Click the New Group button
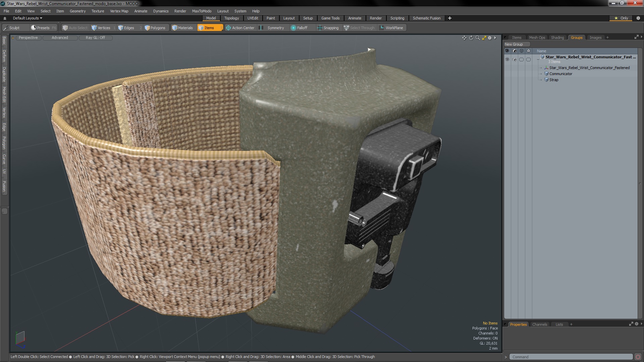644x362 pixels. 517,44
